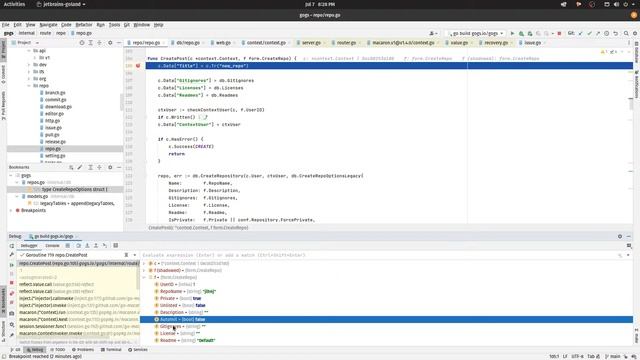
Task: Open the File menu
Action: click(6, 25)
